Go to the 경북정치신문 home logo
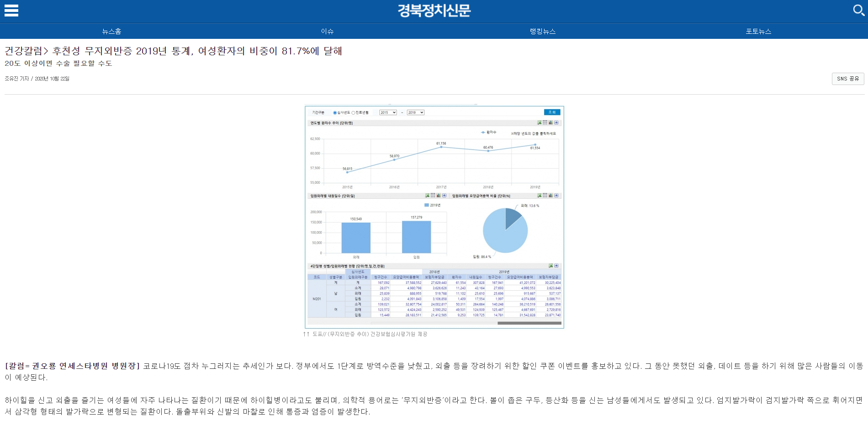The height and width of the screenshot is (426, 868). coord(434,10)
